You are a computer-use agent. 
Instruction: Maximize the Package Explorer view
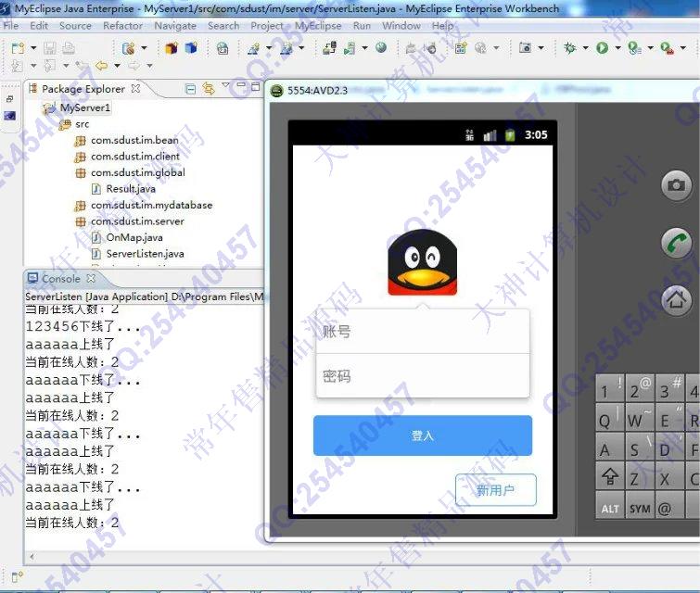click(x=255, y=86)
